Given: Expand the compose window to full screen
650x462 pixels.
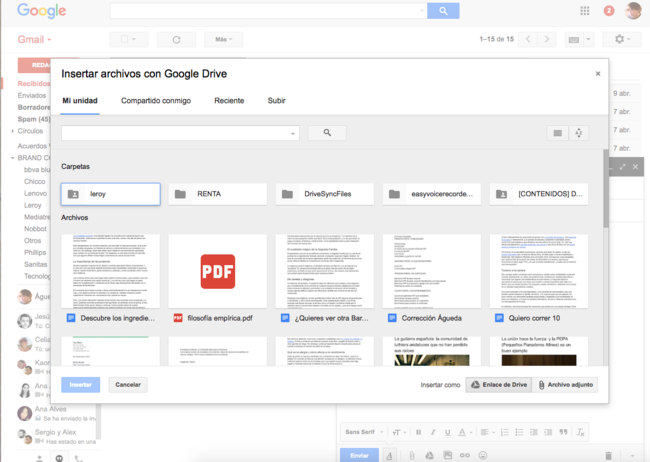Looking at the screenshot, I should (x=622, y=167).
